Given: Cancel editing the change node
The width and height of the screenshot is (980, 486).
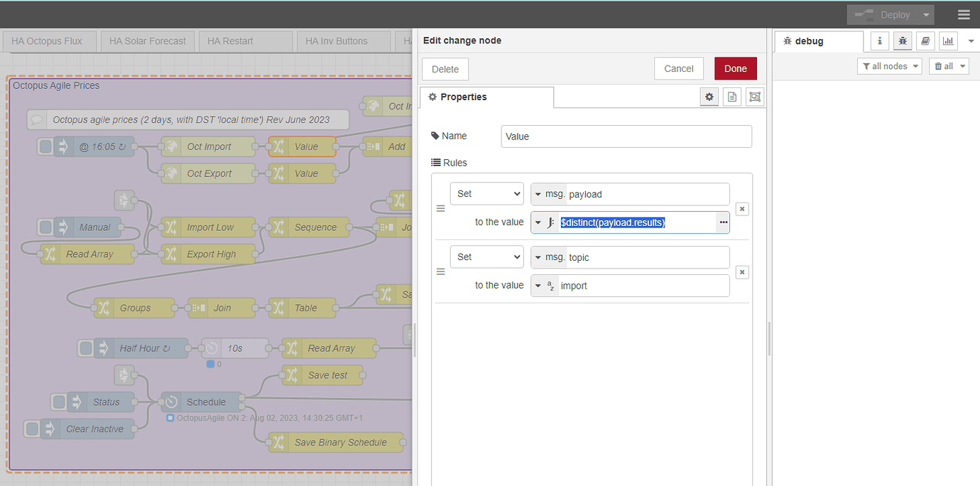Looking at the screenshot, I should [679, 68].
